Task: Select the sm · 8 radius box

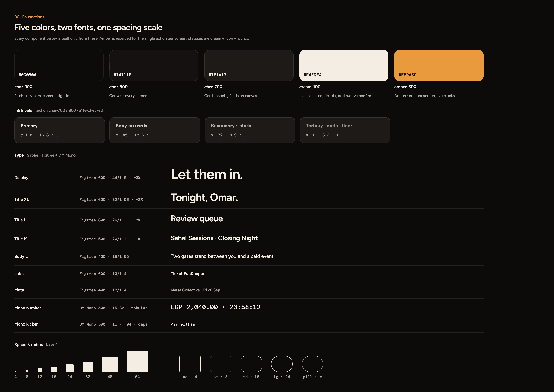Action: 221,364
